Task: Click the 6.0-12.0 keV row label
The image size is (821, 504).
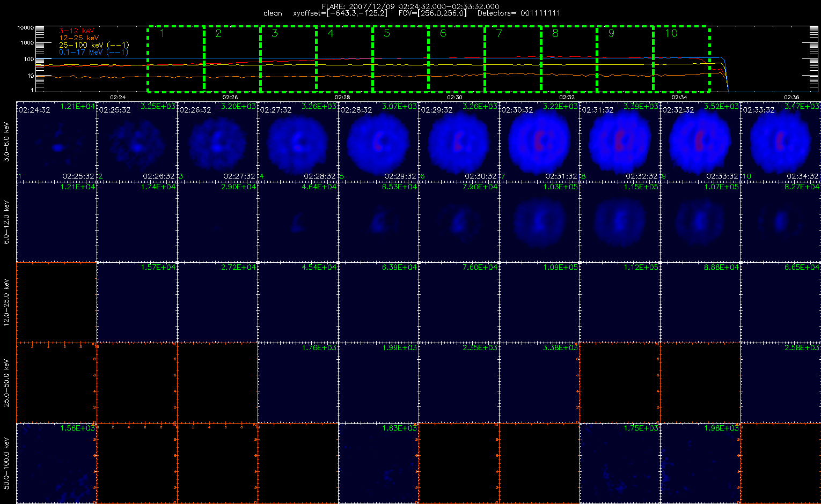Action: pyautogui.click(x=6, y=222)
